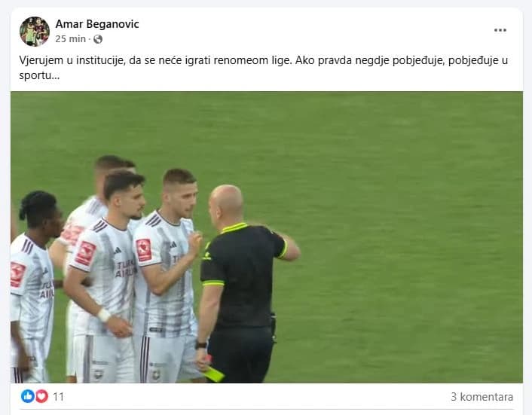Open the three-dot post options menu
The image size is (532, 415).
[x=500, y=30]
